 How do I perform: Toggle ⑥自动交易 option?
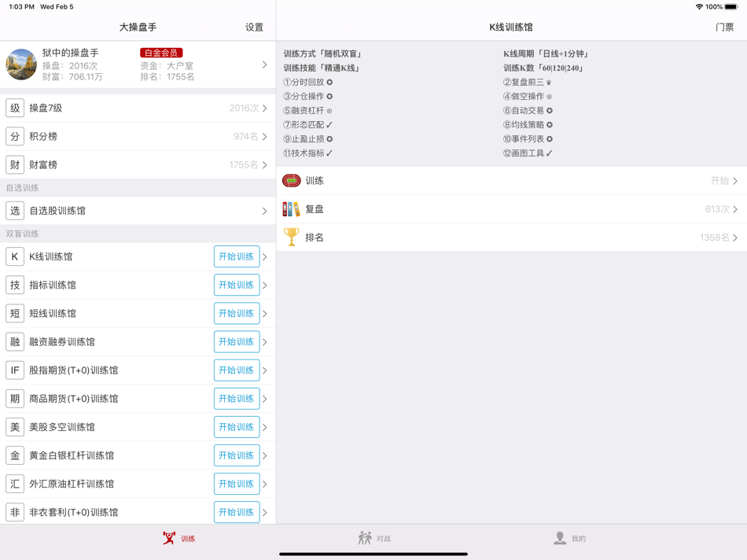click(528, 111)
